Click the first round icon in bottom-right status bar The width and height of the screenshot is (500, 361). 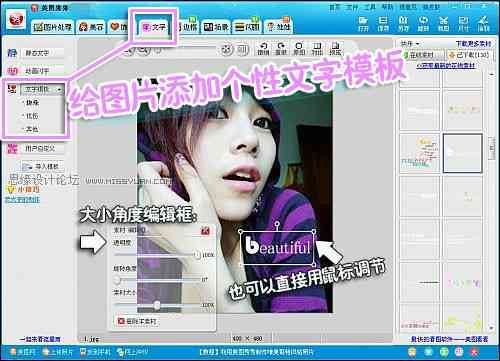(412, 352)
